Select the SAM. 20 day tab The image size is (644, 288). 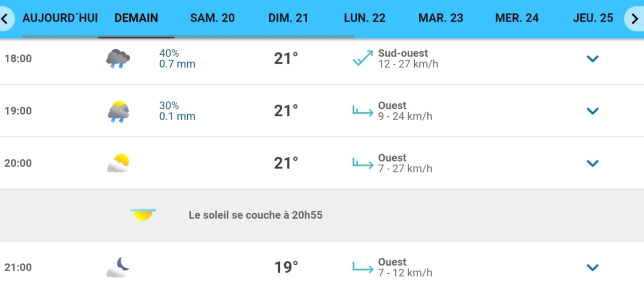pos(212,18)
